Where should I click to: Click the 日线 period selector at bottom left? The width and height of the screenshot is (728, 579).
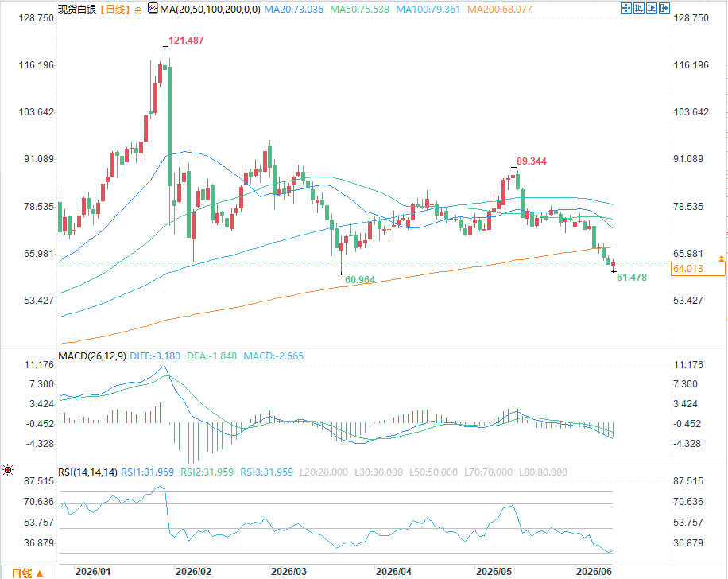[27, 573]
